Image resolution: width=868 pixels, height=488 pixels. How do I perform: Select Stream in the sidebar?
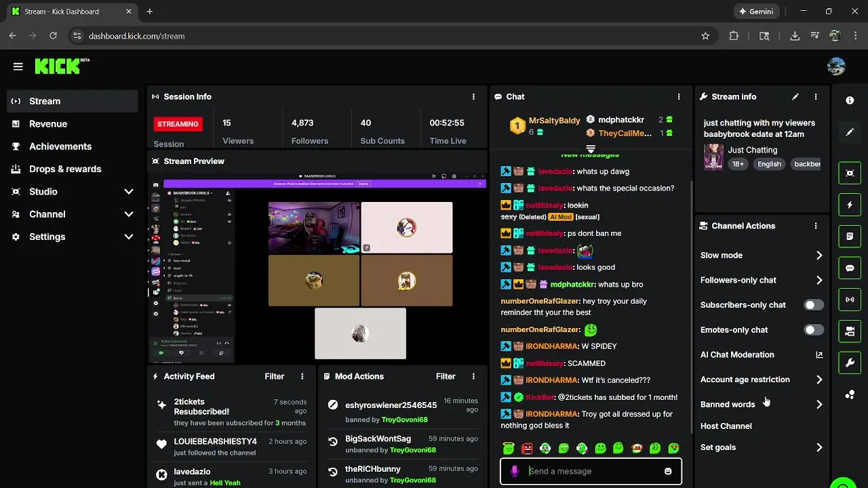71,101
